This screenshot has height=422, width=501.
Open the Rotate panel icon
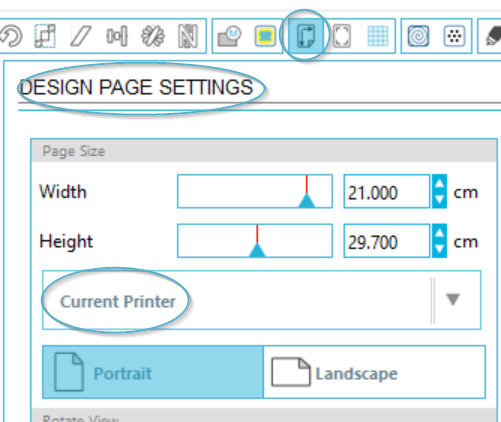point(11,36)
